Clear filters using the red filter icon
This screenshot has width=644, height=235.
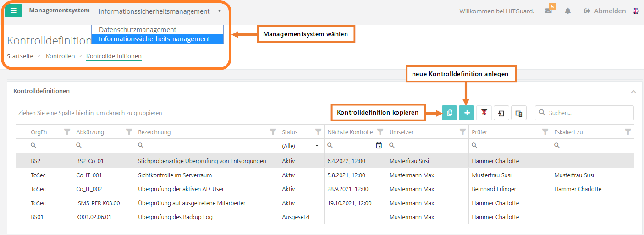point(484,113)
